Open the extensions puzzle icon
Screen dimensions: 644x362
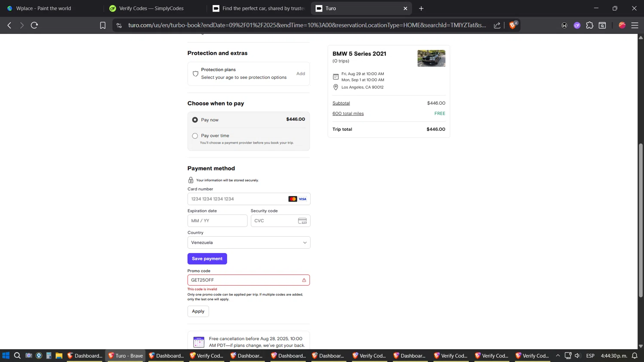coord(589,25)
